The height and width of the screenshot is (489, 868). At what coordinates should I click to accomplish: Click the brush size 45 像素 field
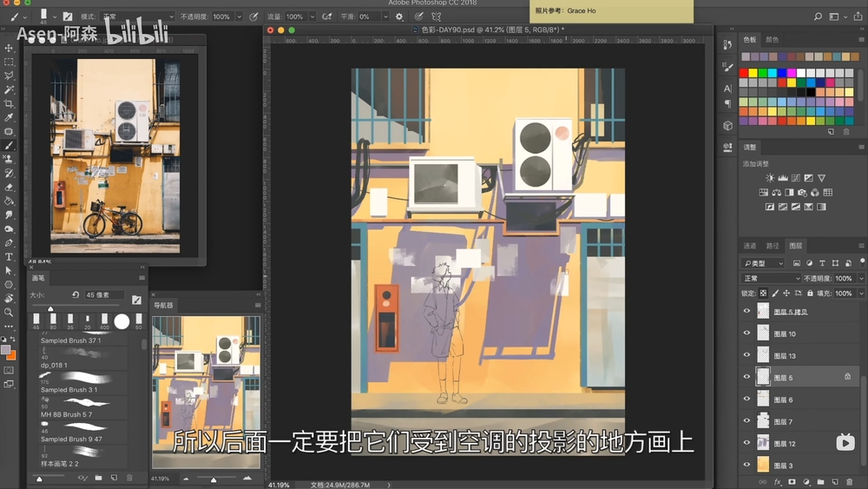[x=104, y=295]
